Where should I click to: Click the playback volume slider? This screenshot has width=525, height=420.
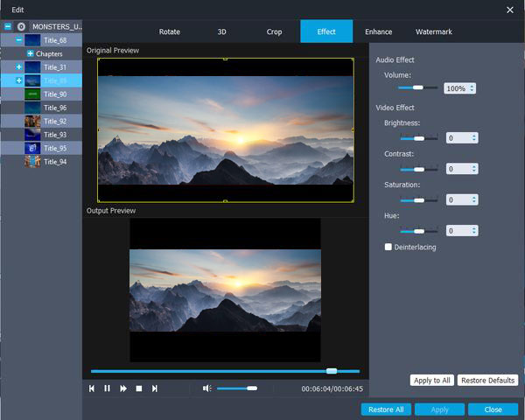tap(237, 388)
